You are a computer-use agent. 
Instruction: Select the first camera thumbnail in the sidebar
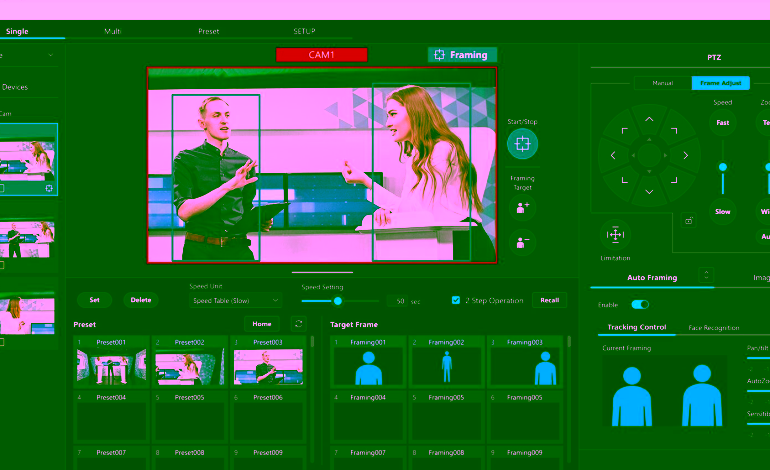(28, 159)
